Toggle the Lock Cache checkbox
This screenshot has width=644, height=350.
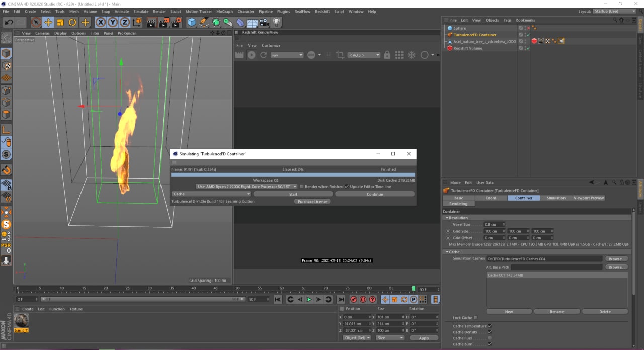point(475,318)
